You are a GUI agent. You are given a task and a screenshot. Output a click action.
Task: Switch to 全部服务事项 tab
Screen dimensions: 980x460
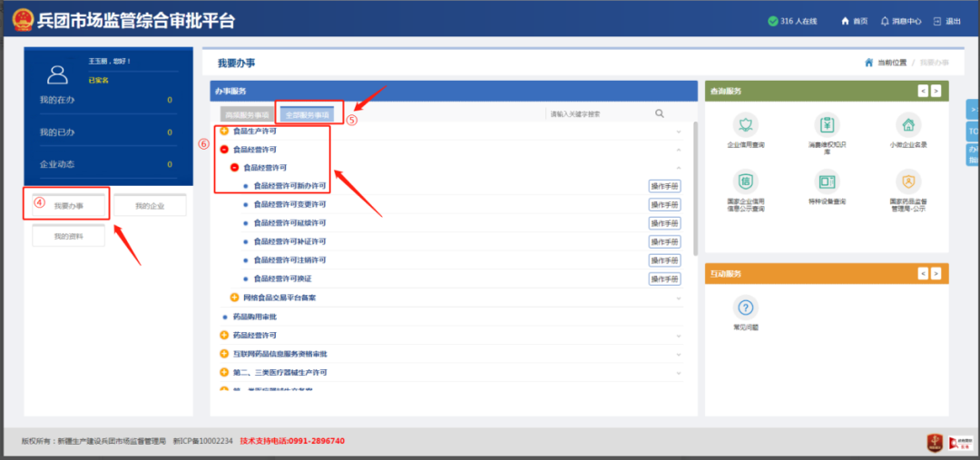307,115
